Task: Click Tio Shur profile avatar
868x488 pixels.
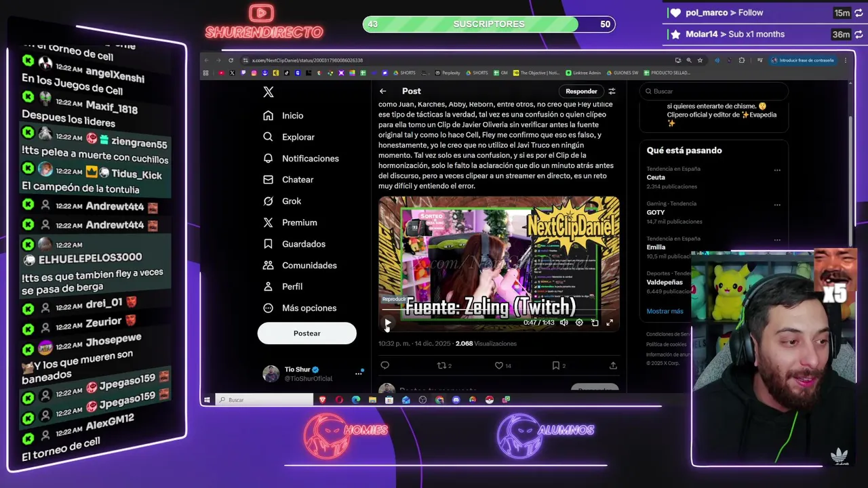Action: click(x=271, y=373)
